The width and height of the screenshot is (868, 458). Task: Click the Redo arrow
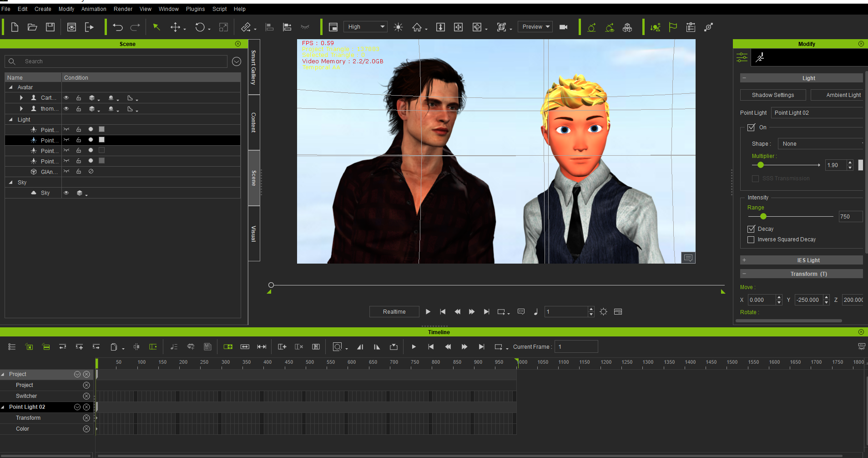tap(135, 27)
